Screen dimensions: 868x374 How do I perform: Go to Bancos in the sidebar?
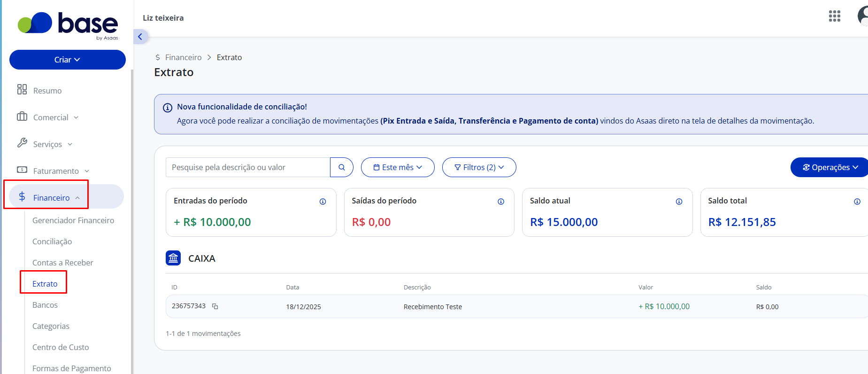(x=45, y=305)
